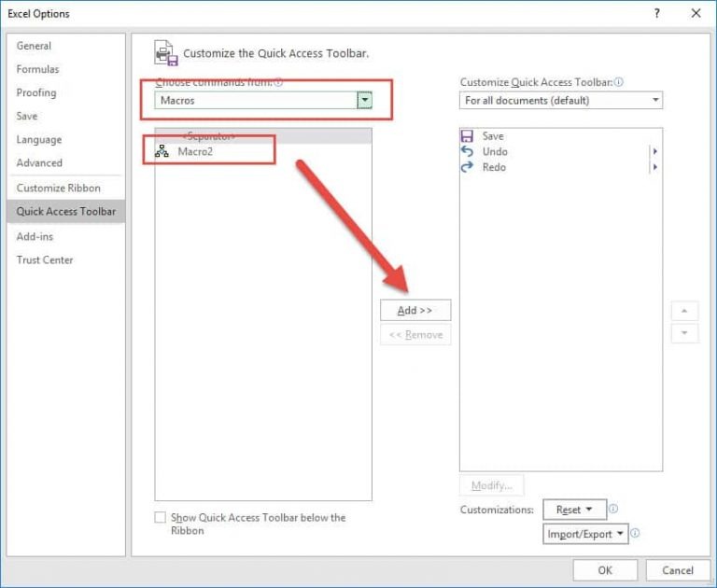Open the Choose commands from Macros dropdown
717x588 pixels.
click(x=365, y=100)
